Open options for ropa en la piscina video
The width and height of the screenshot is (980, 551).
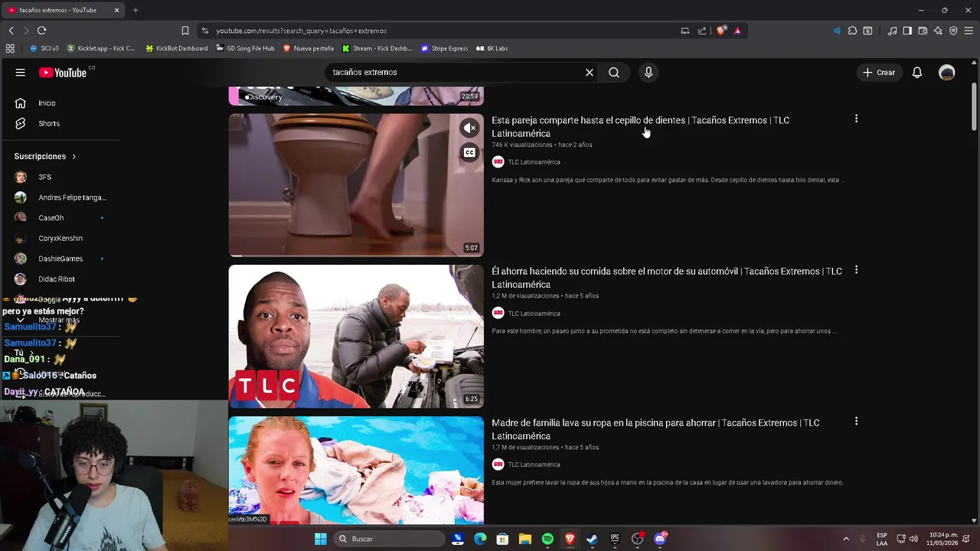point(856,421)
